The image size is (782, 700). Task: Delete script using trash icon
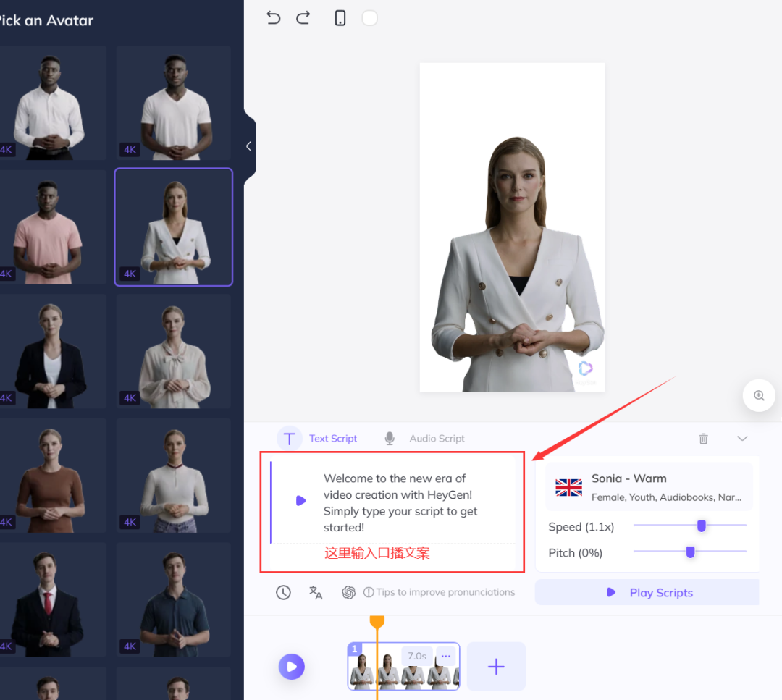[x=703, y=439]
